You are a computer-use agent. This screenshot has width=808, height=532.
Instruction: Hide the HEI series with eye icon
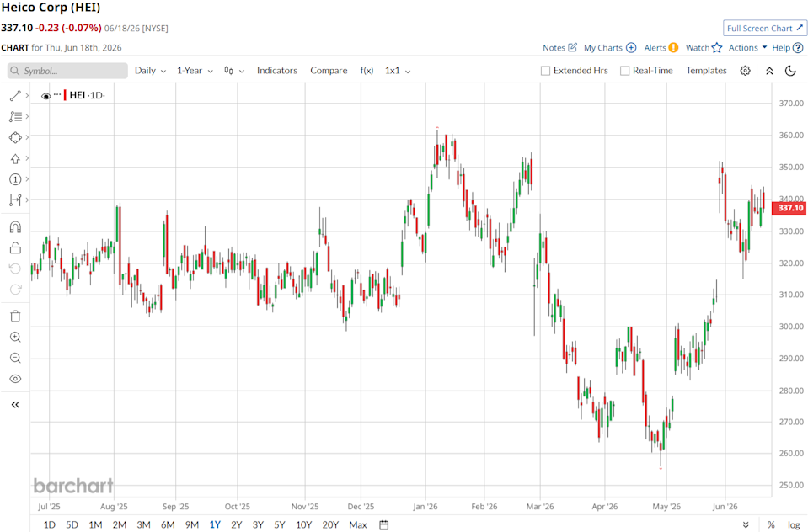pos(45,96)
